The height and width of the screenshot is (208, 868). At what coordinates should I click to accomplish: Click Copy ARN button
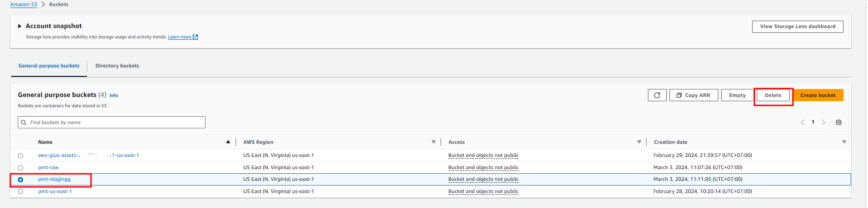[693, 95]
